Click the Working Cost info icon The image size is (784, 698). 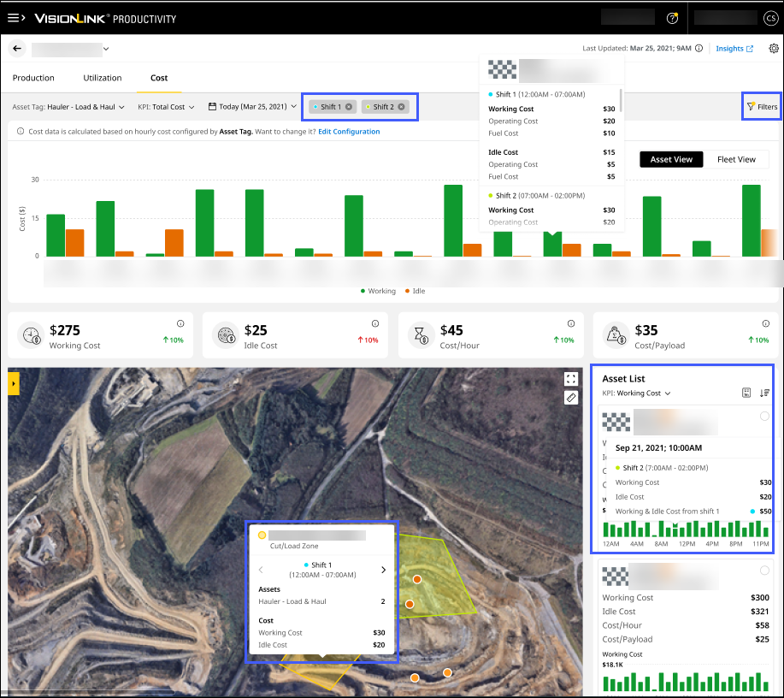[180, 324]
